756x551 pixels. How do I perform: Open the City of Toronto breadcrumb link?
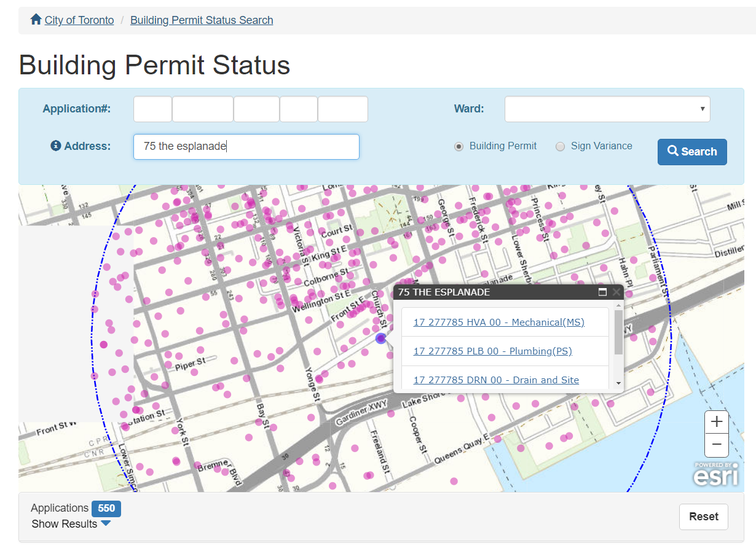pyautogui.click(x=79, y=20)
